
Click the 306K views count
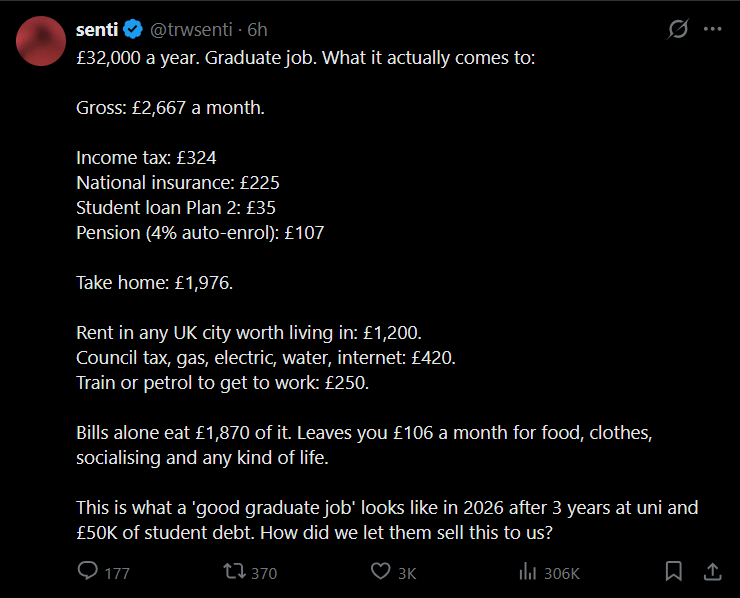[562, 573]
